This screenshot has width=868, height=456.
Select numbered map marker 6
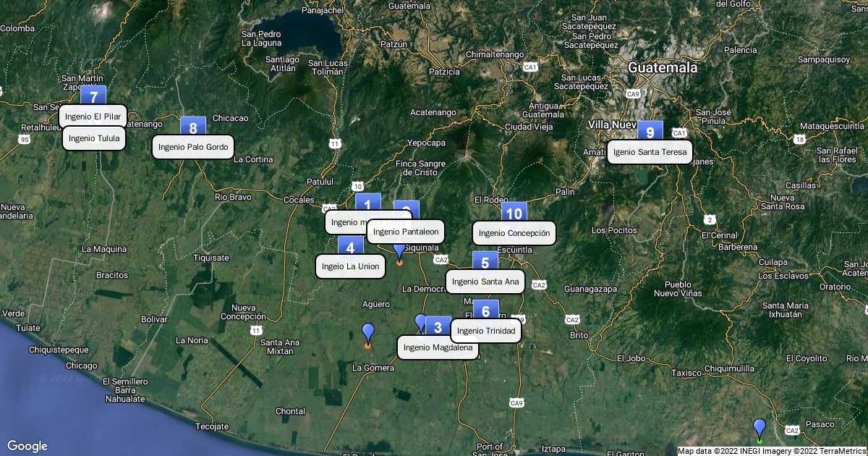(485, 311)
